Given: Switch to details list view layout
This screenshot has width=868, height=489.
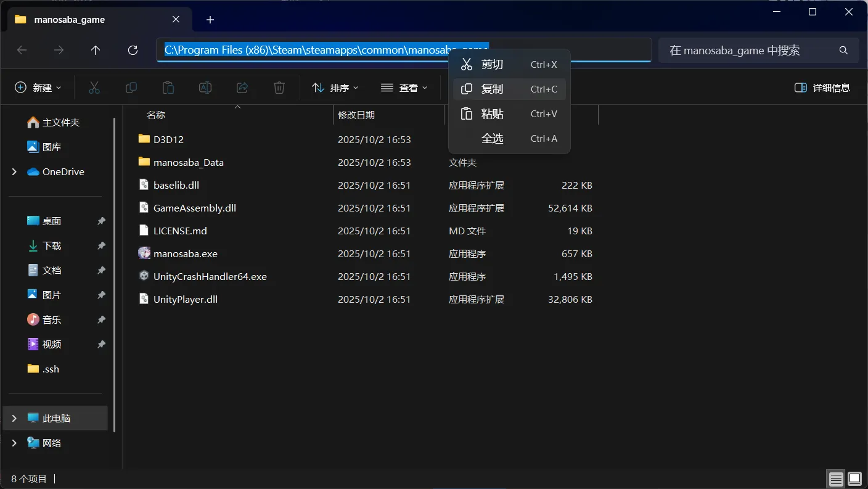Looking at the screenshot, I should [x=836, y=479].
